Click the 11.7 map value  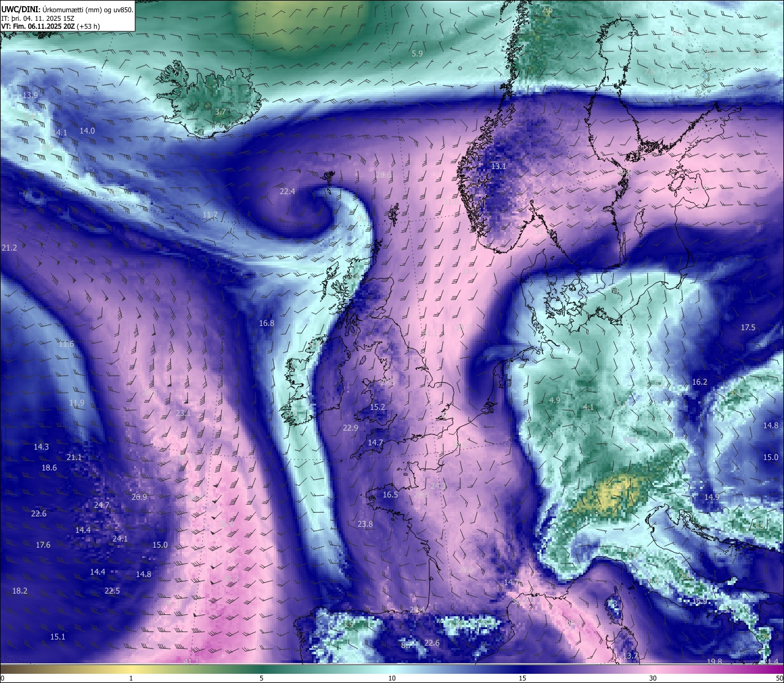[x=209, y=215]
